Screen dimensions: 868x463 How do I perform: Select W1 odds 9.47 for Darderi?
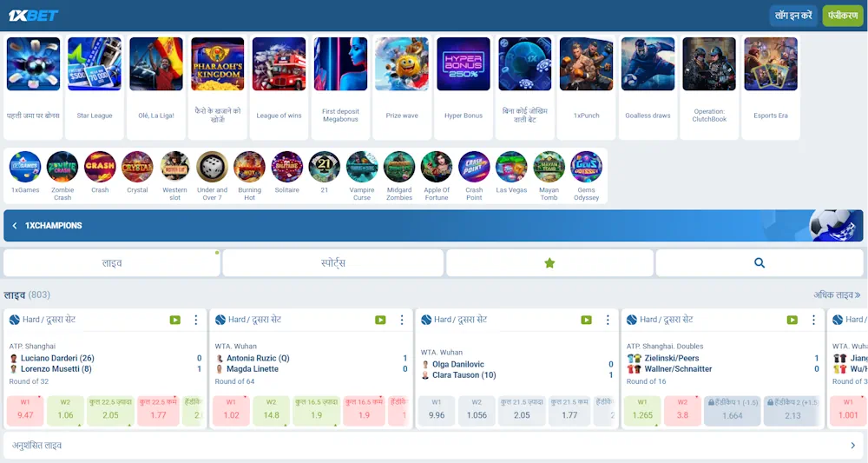(26, 411)
